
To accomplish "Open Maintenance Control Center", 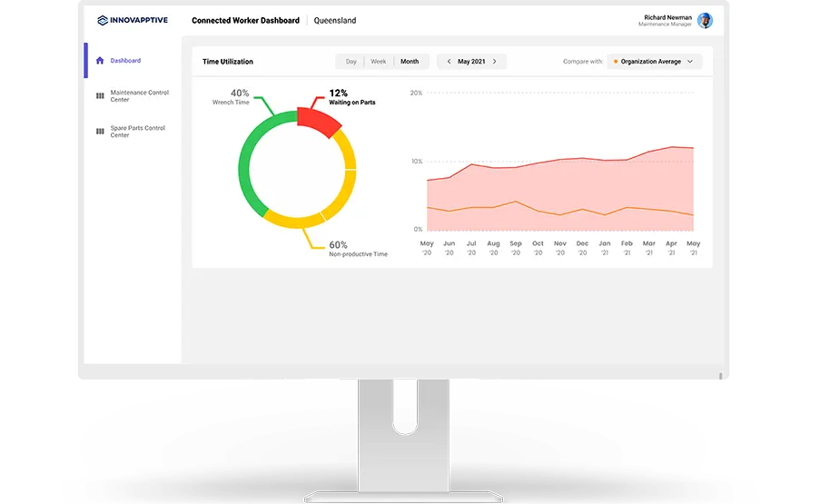I will 140,96.
